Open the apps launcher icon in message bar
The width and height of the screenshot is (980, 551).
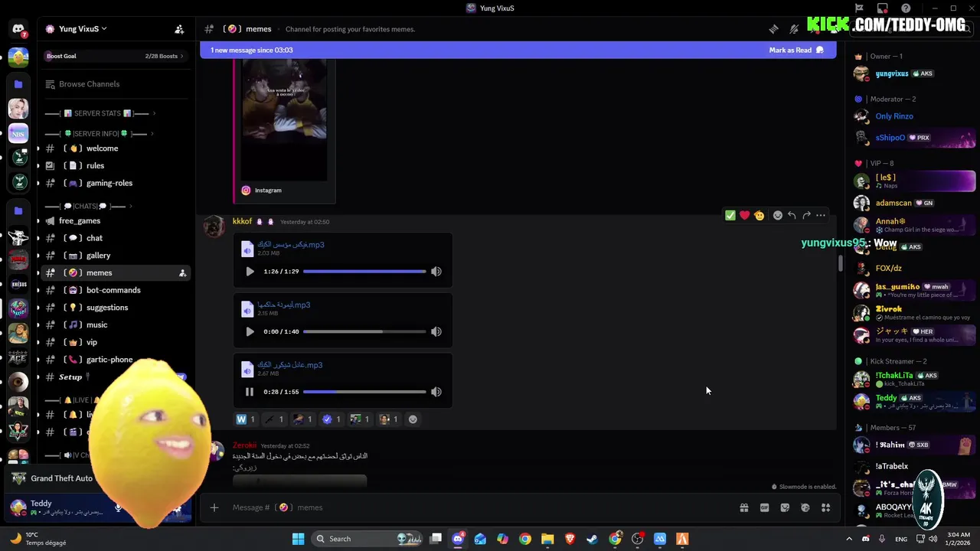[x=825, y=507]
